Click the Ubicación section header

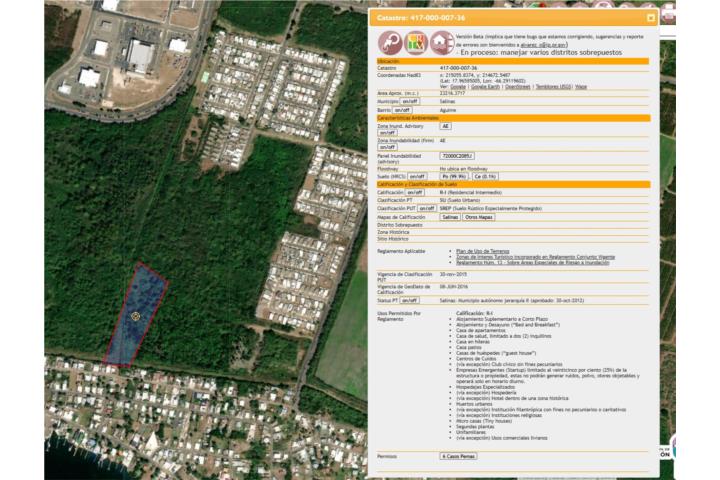click(513, 61)
